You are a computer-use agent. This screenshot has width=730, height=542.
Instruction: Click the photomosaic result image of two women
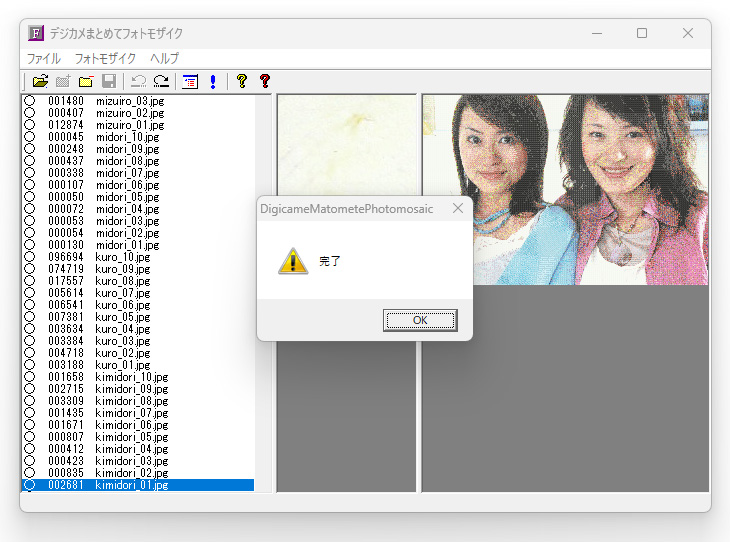coord(565,190)
